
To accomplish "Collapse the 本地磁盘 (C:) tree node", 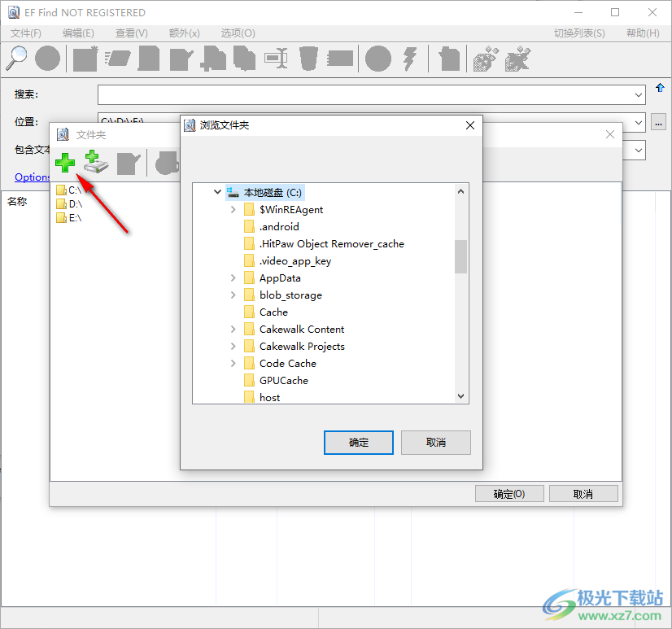I will [x=217, y=192].
